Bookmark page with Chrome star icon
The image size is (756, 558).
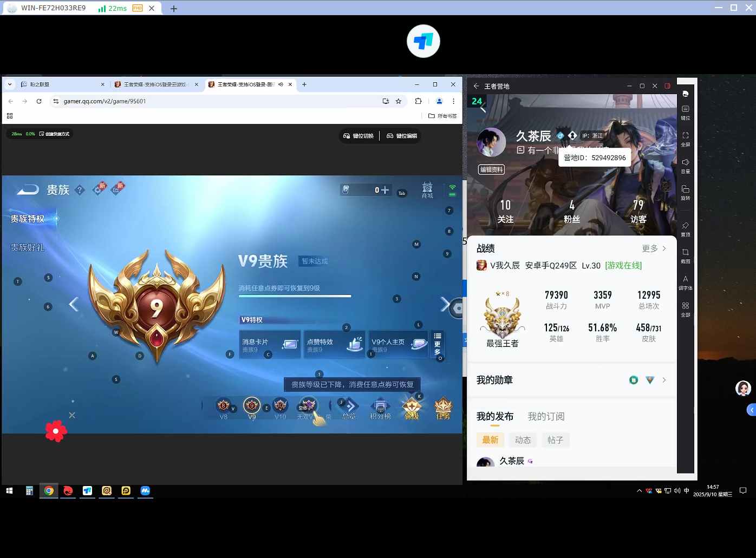click(399, 101)
